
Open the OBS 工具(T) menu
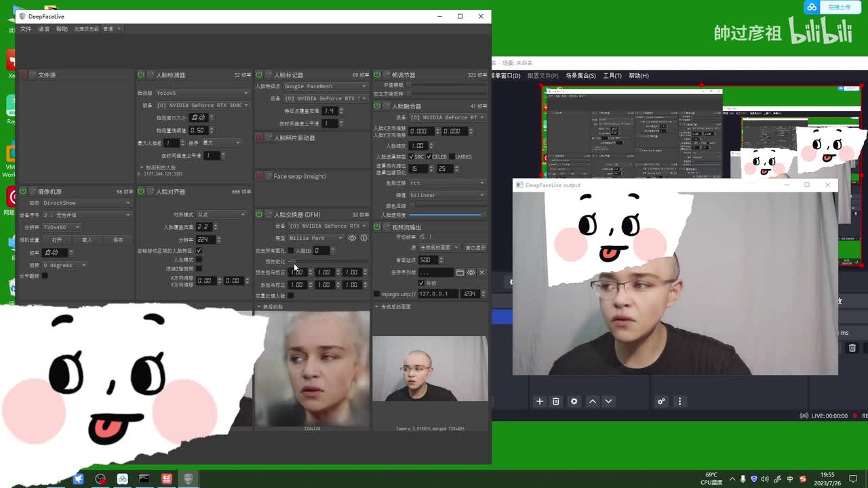(x=612, y=76)
